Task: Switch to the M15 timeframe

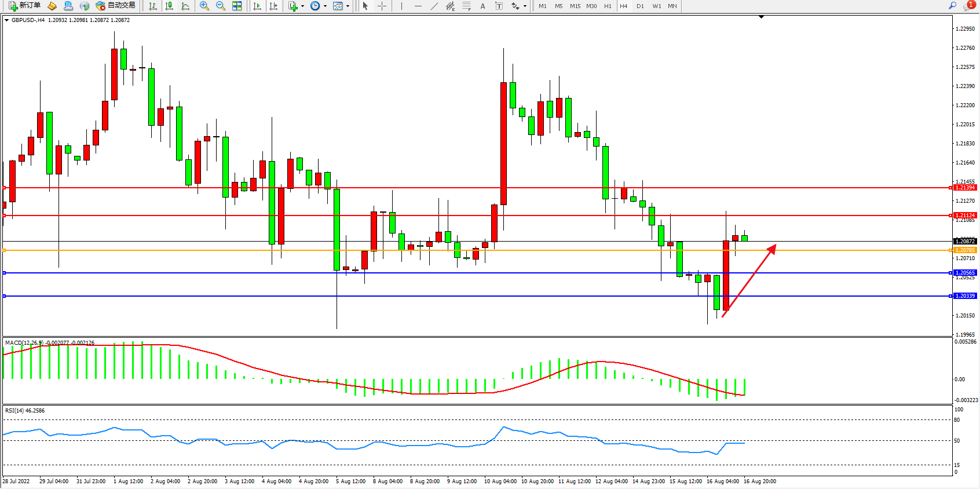Action: pos(575,6)
